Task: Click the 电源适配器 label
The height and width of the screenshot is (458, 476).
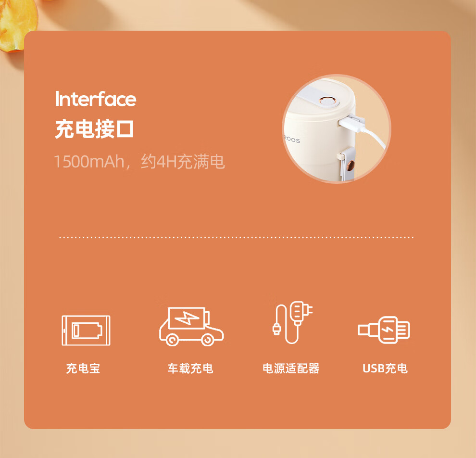Action: (291, 369)
